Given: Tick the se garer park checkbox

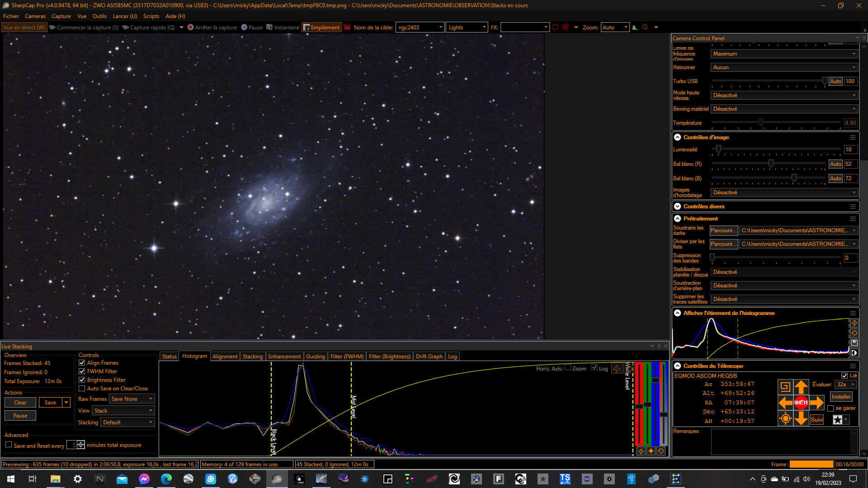Looking at the screenshot, I should click(x=830, y=408).
